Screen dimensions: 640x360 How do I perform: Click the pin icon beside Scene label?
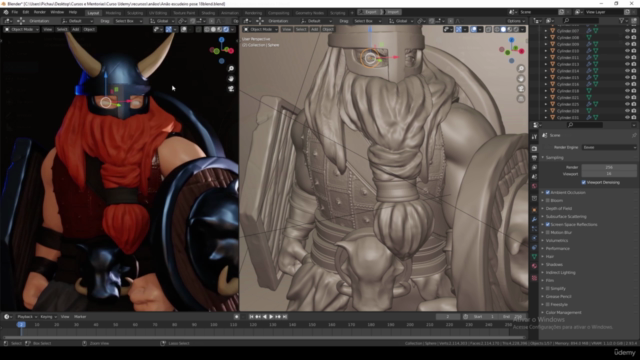634,135
